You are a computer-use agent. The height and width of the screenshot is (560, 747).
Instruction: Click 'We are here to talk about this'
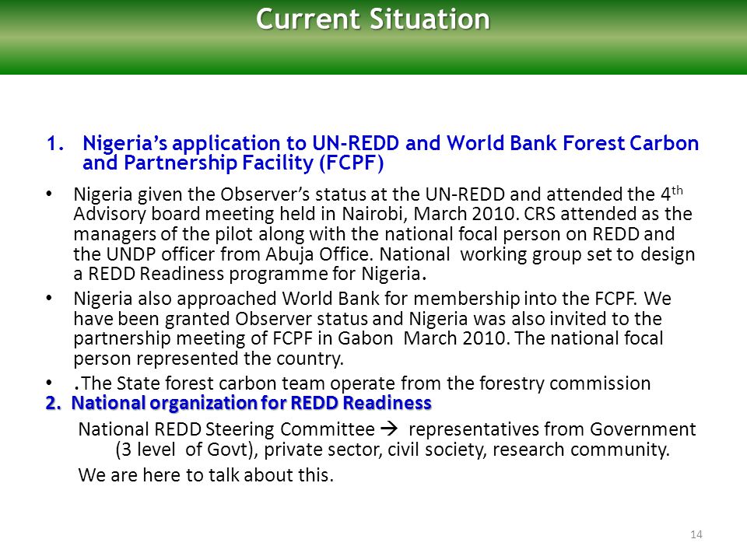205,475
